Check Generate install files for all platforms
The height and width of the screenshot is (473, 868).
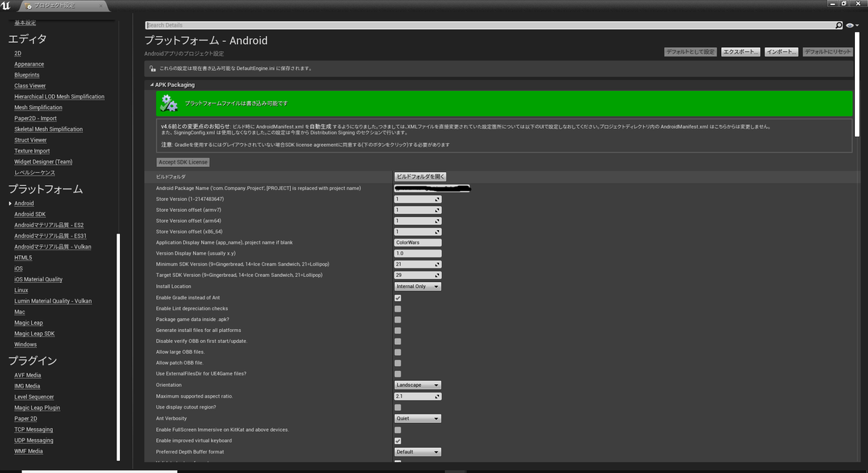coord(398,331)
